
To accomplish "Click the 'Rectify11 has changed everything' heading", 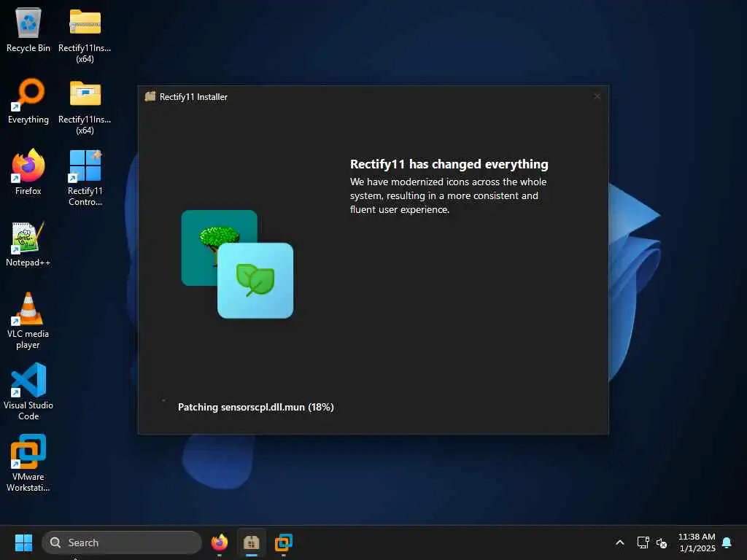I will 449,164.
